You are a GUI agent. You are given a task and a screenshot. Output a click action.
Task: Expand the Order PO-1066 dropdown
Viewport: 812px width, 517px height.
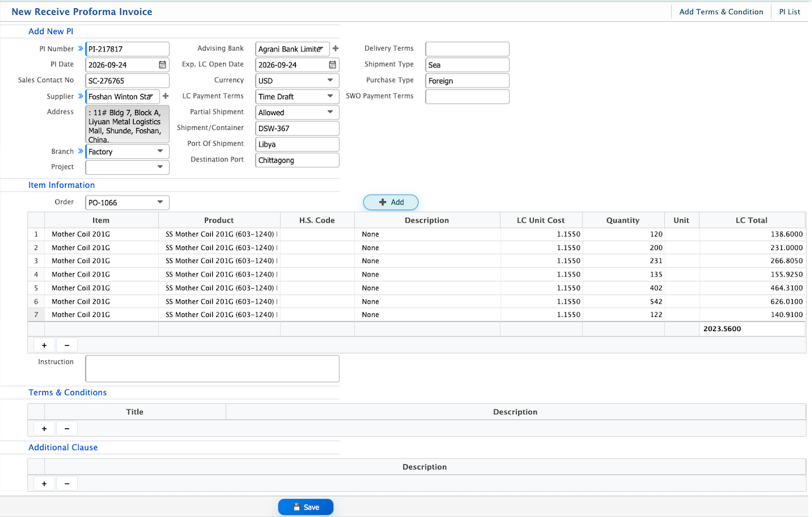click(127, 203)
